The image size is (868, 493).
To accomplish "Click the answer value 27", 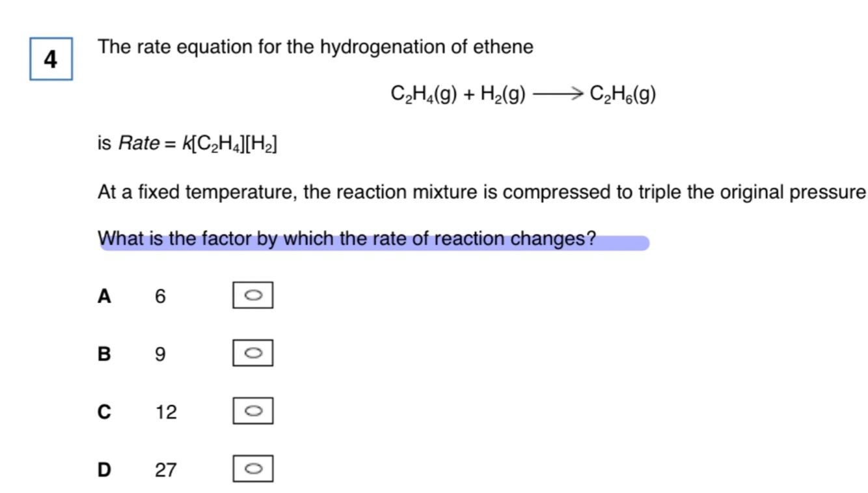I will [x=166, y=470].
